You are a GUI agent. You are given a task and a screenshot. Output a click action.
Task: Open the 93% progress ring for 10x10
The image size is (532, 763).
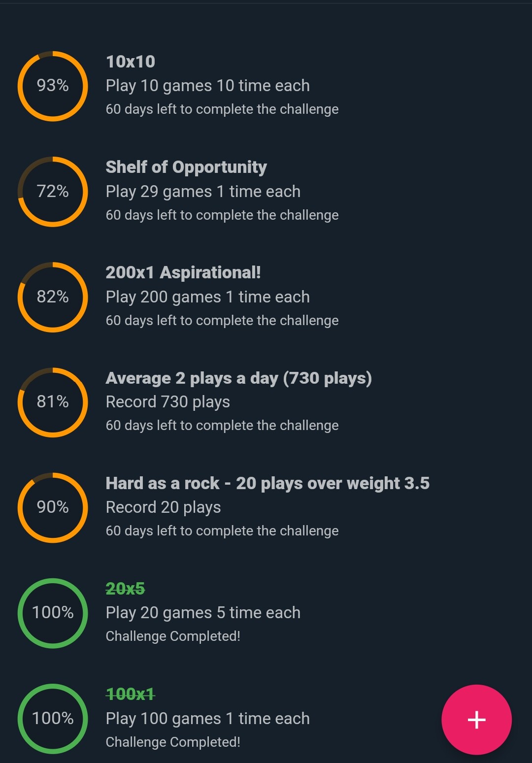[x=53, y=86]
